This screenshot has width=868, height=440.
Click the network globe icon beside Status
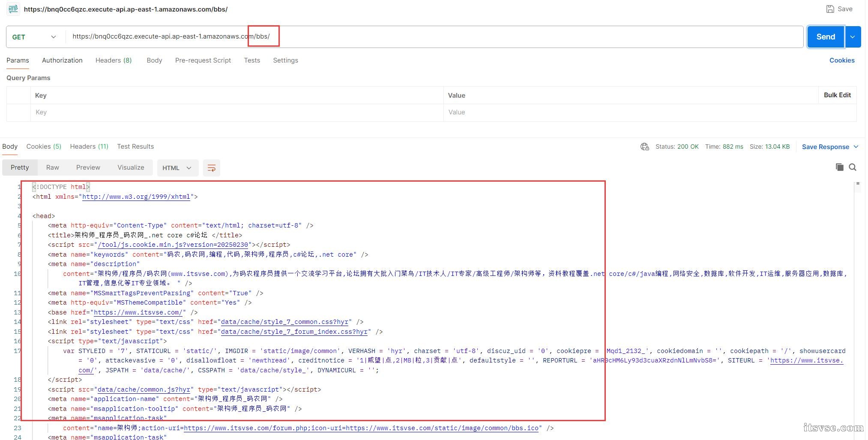[x=644, y=147]
